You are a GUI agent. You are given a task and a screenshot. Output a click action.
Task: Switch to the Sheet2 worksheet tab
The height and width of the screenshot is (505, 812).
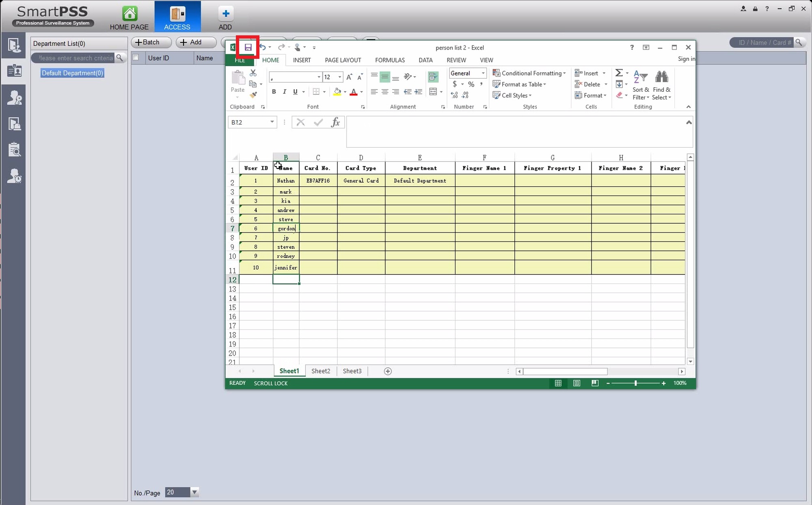pos(321,371)
